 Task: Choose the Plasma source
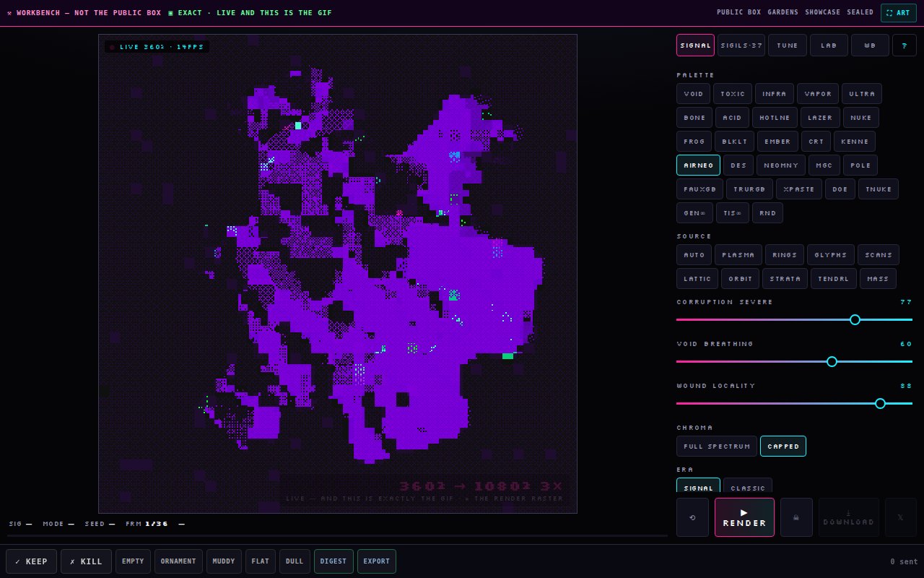click(738, 255)
